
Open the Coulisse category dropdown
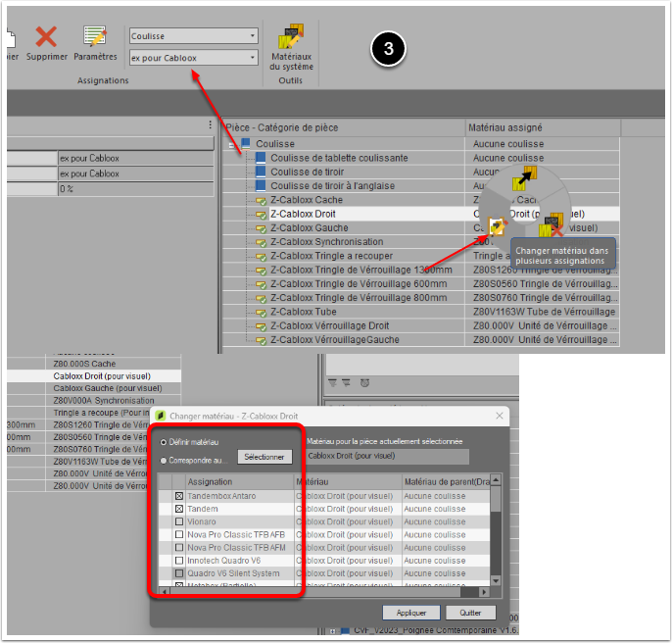253,35
